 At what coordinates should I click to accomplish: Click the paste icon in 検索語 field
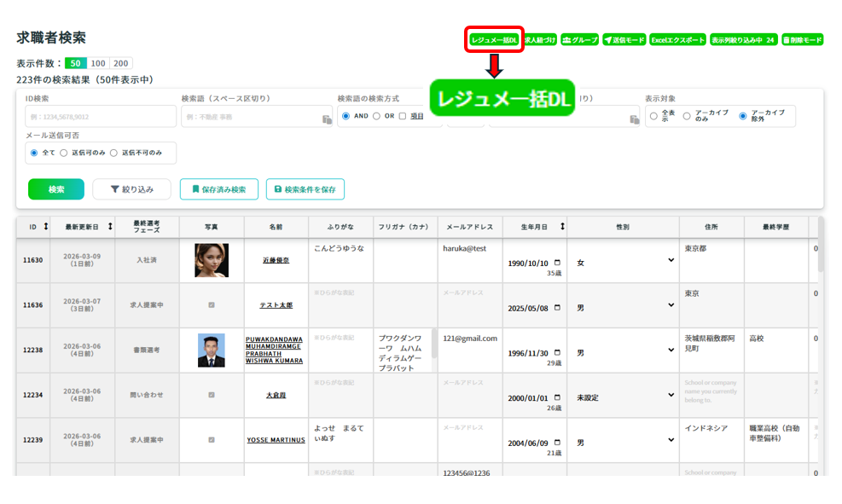[326, 119]
